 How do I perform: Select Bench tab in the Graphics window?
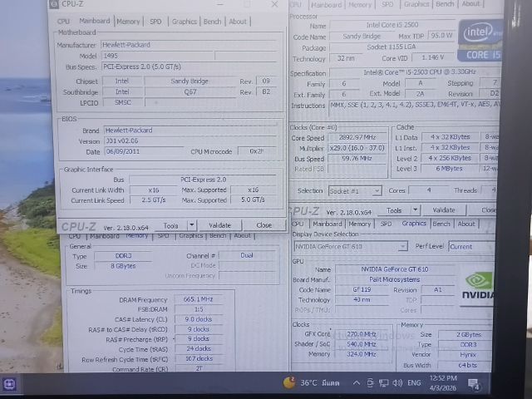coord(441,224)
